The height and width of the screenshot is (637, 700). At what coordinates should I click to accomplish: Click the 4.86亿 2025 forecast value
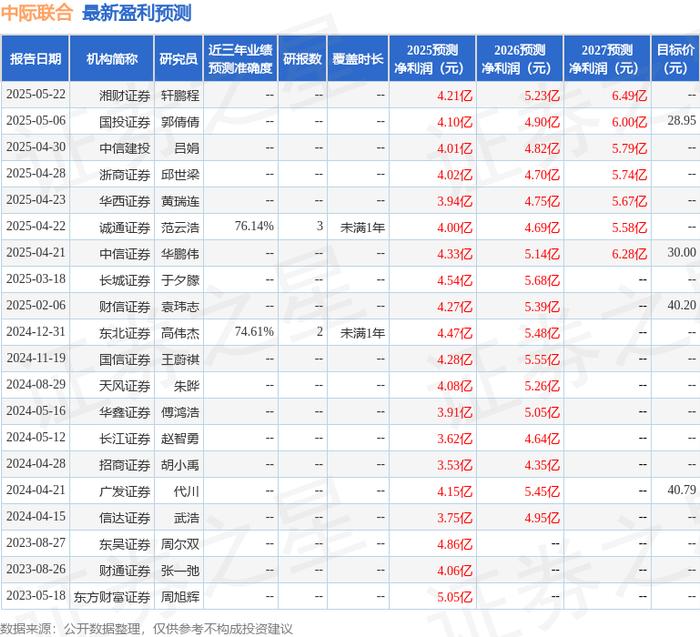pos(454,544)
